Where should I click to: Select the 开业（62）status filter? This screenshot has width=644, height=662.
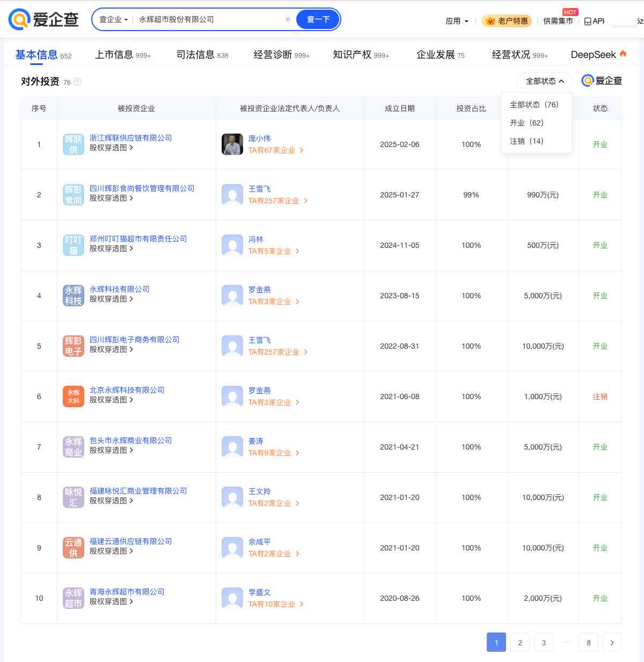[526, 122]
